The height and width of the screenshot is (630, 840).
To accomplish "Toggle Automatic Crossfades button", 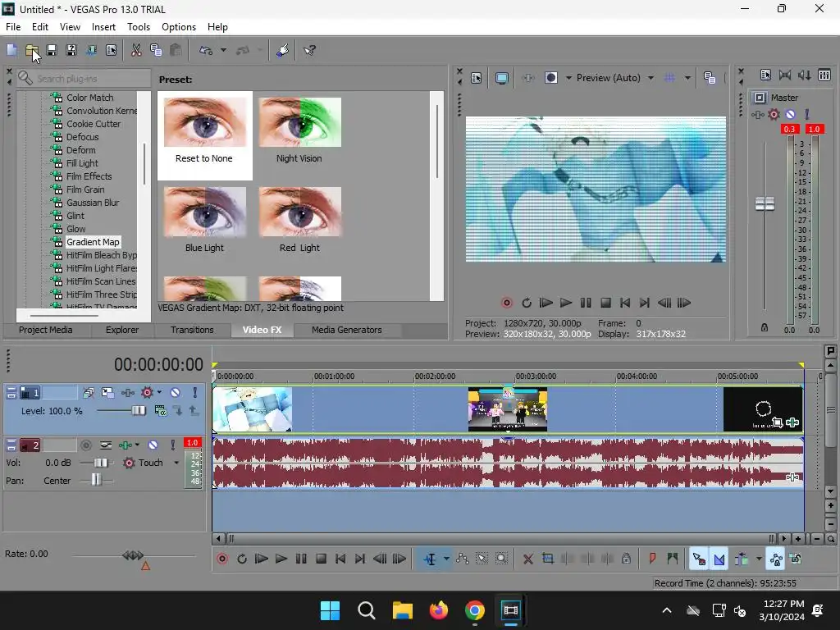I will (x=719, y=559).
